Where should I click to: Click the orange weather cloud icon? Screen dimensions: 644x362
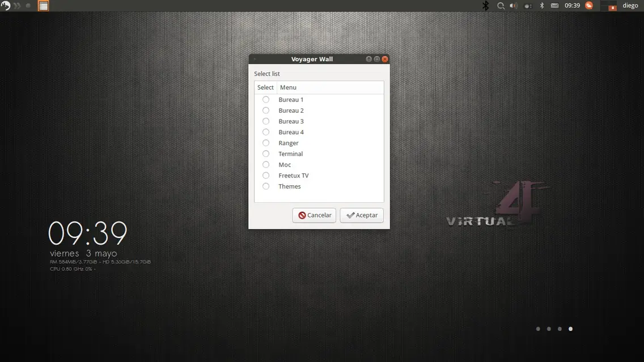pyautogui.click(x=589, y=5)
